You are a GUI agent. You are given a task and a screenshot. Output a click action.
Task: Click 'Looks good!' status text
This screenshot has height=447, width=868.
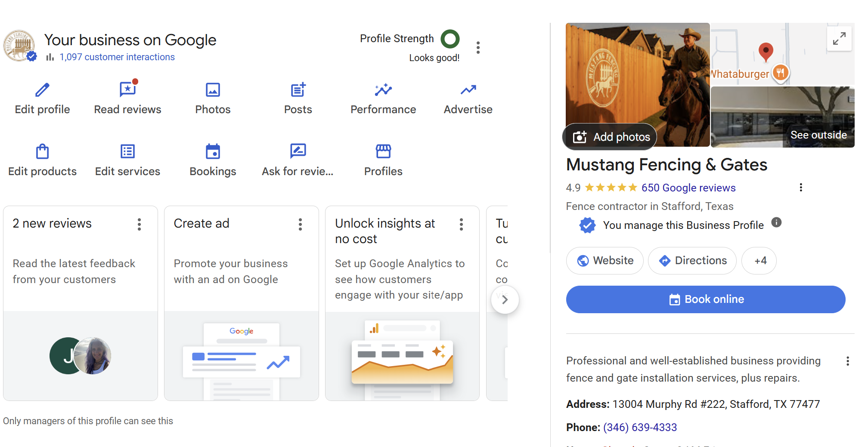tap(434, 58)
